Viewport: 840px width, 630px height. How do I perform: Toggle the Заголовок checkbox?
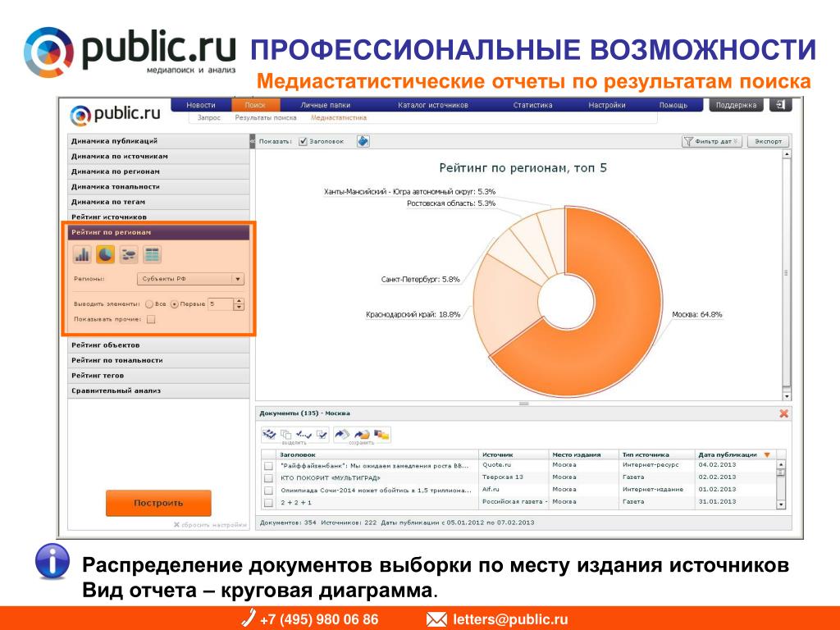click(x=303, y=141)
